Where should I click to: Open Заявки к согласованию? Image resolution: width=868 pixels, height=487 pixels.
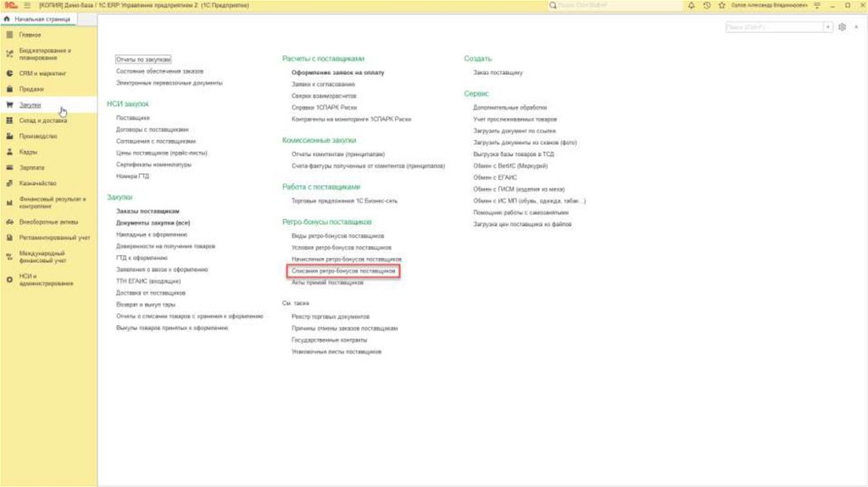[323, 84]
